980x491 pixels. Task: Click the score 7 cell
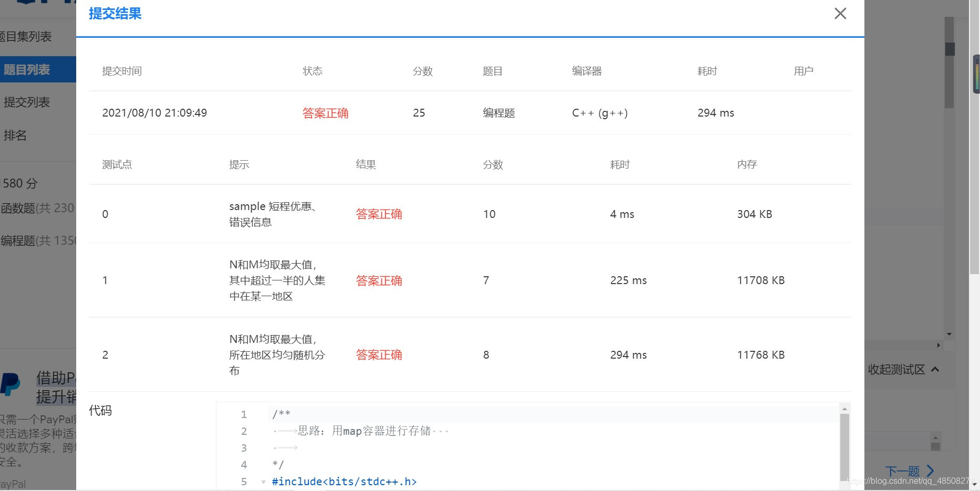point(486,280)
